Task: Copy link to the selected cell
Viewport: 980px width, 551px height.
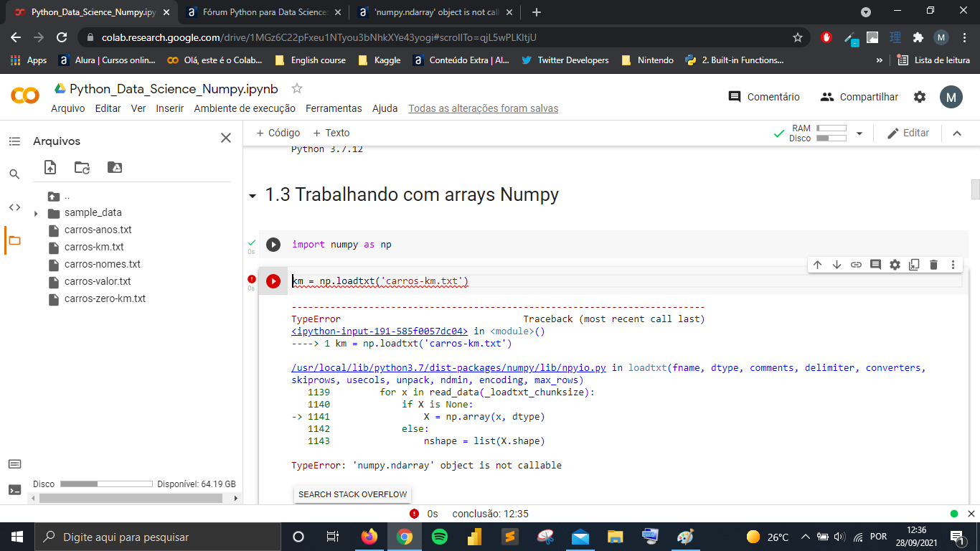Action: [x=856, y=265]
